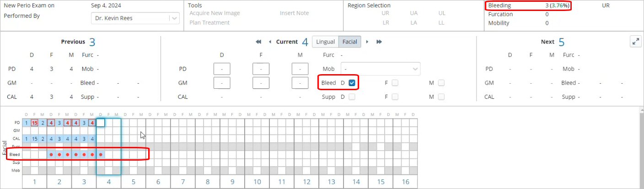Open Plan Treatment tool
Image resolution: width=644 pixels, height=189 pixels.
click(209, 22)
